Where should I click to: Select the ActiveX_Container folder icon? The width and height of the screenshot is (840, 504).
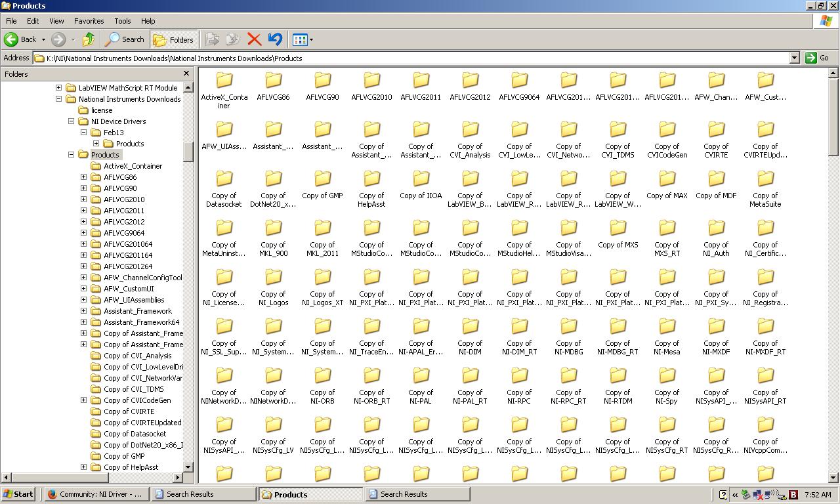[x=224, y=80]
